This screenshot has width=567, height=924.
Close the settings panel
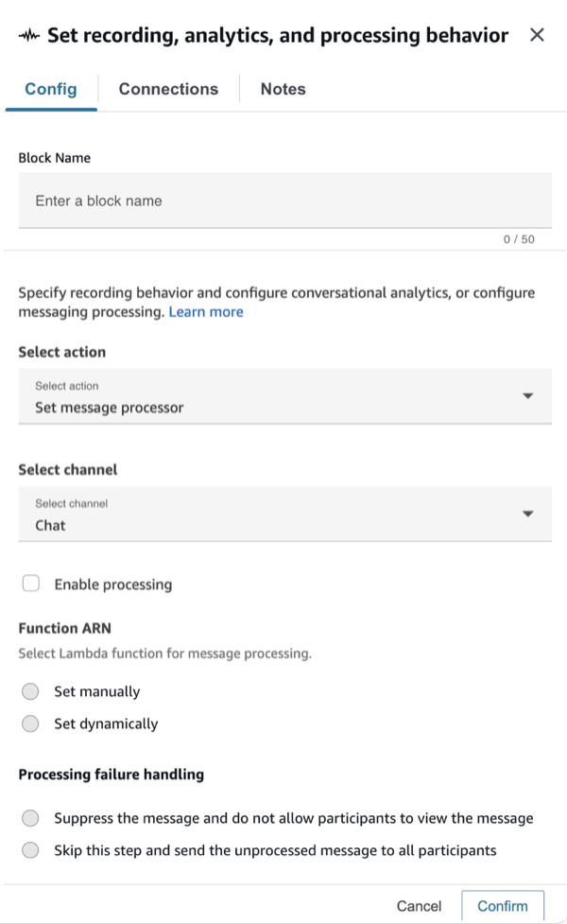point(537,35)
